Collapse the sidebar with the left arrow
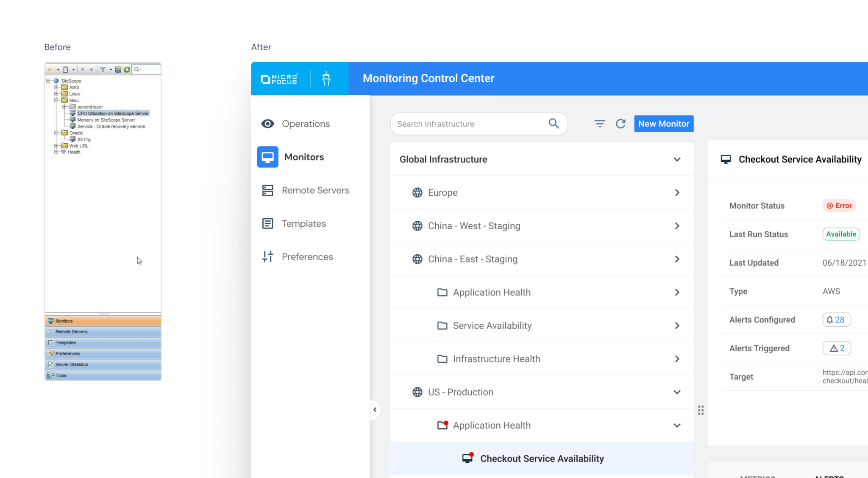 pyautogui.click(x=375, y=409)
